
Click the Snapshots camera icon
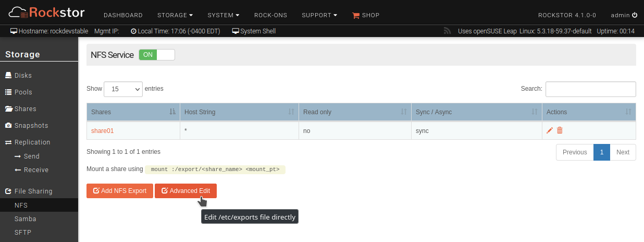coord(8,126)
